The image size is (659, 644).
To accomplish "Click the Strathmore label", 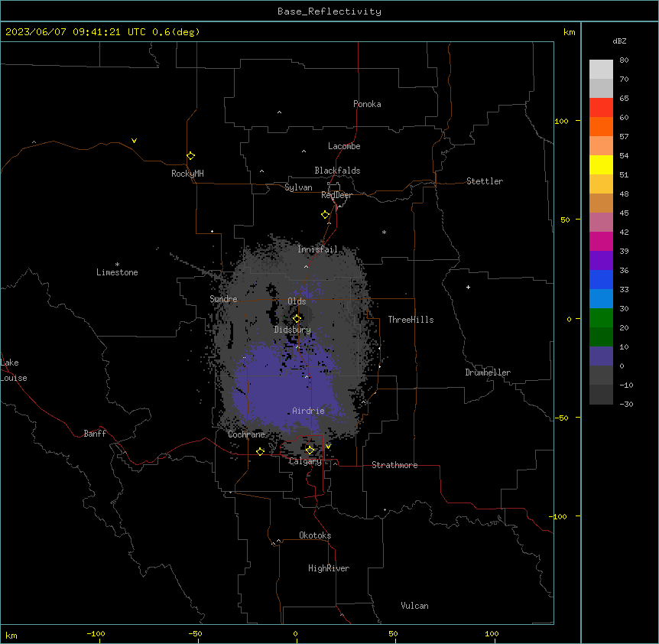I will [x=394, y=465].
